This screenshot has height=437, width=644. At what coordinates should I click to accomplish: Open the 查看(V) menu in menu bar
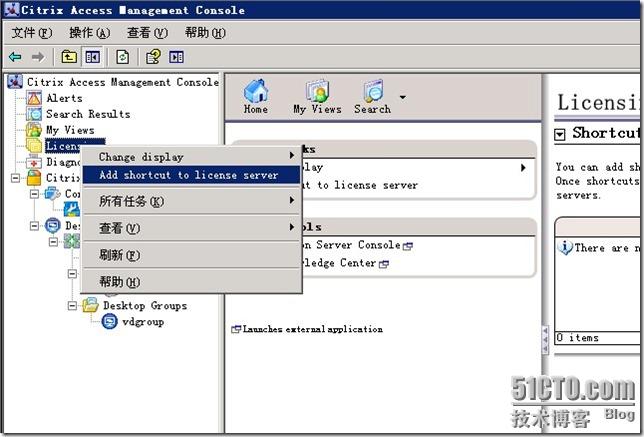(x=147, y=32)
